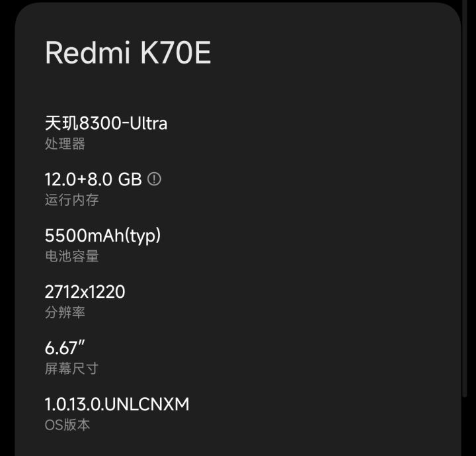Select the 6.67″ screen size value
Viewport: 476px width, 456px height.
(x=66, y=348)
